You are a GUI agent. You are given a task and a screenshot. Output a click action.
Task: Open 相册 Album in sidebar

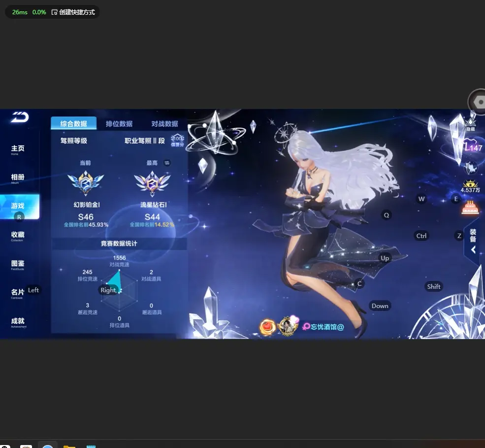(x=18, y=178)
